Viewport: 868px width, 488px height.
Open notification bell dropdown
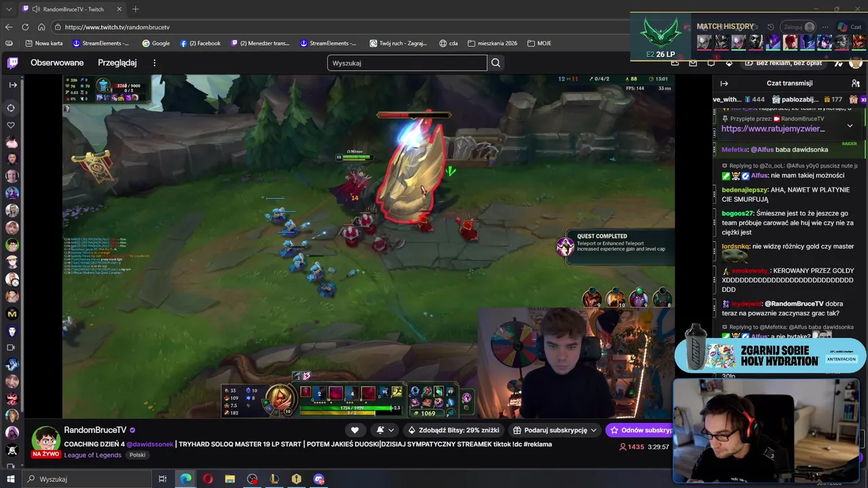(x=384, y=430)
